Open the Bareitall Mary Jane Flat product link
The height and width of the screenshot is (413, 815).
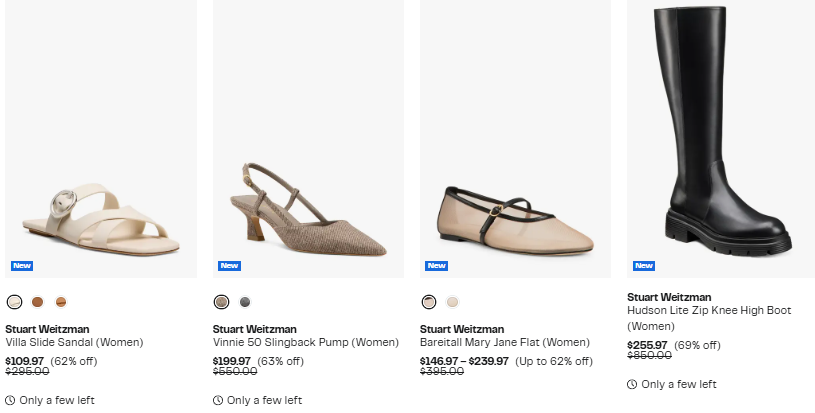(504, 342)
